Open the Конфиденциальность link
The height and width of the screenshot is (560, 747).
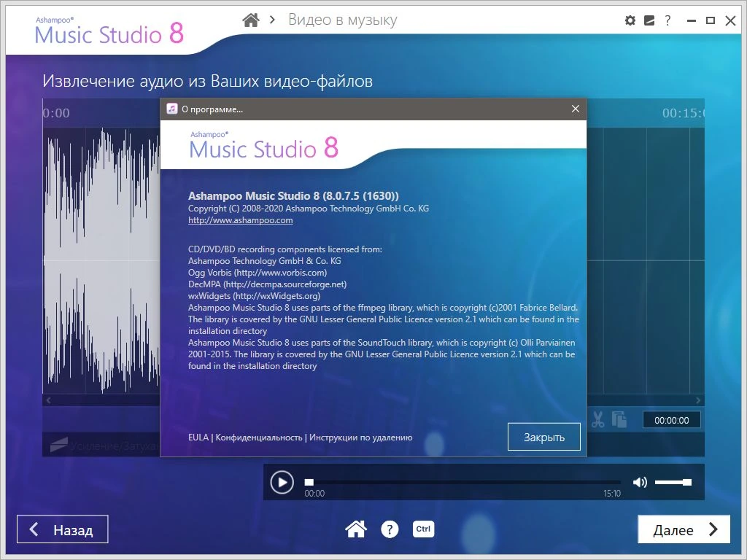(x=259, y=437)
